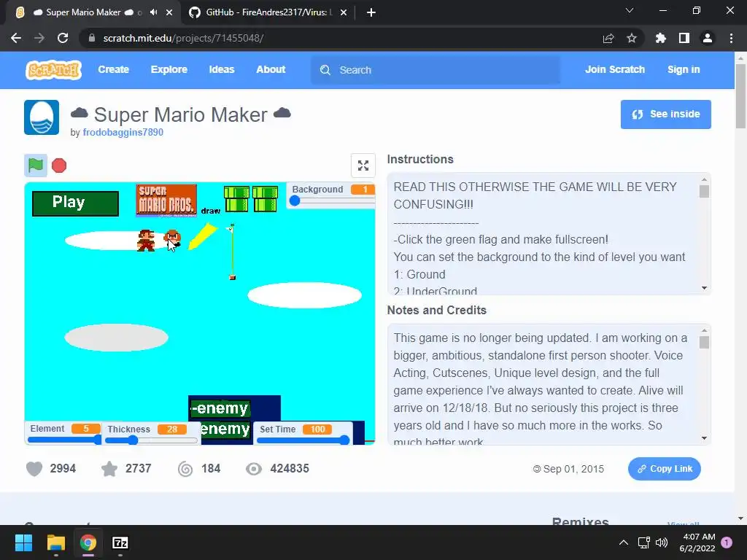Open the Ideas menu item
The width and height of the screenshot is (747, 560).
pos(222,69)
